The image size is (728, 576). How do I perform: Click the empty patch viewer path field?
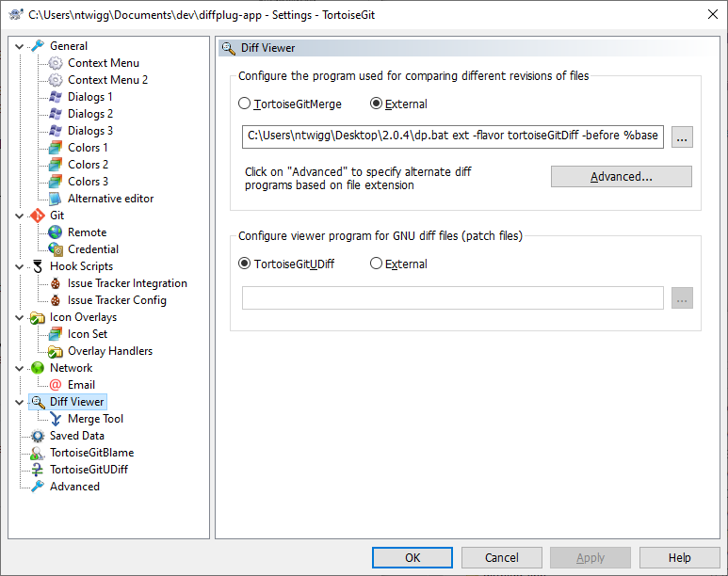pos(453,297)
